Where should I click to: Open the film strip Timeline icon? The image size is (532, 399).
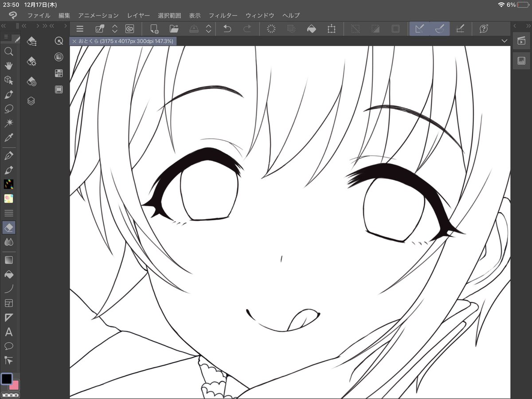(59, 90)
